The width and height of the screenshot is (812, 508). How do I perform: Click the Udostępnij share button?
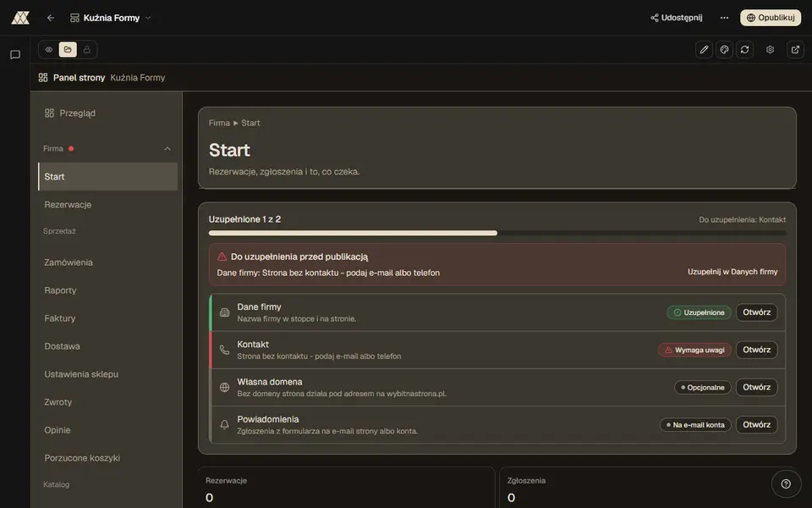(x=677, y=18)
